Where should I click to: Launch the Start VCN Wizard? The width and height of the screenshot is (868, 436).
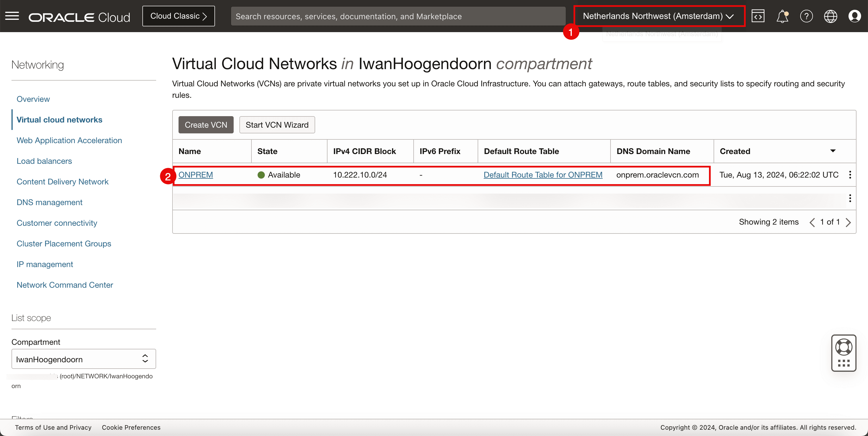click(x=277, y=125)
